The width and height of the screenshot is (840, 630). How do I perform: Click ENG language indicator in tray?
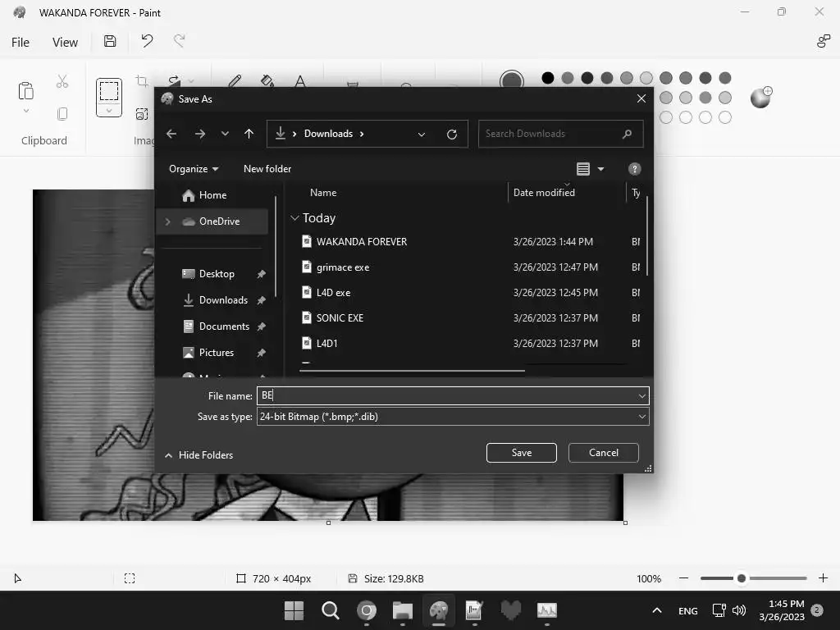[688, 610]
